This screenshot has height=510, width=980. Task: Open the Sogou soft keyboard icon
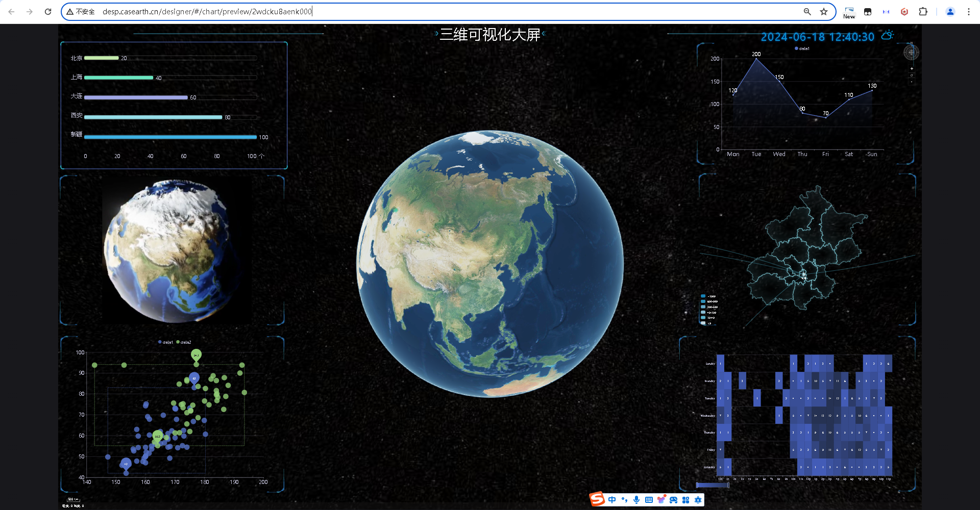click(x=649, y=500)
